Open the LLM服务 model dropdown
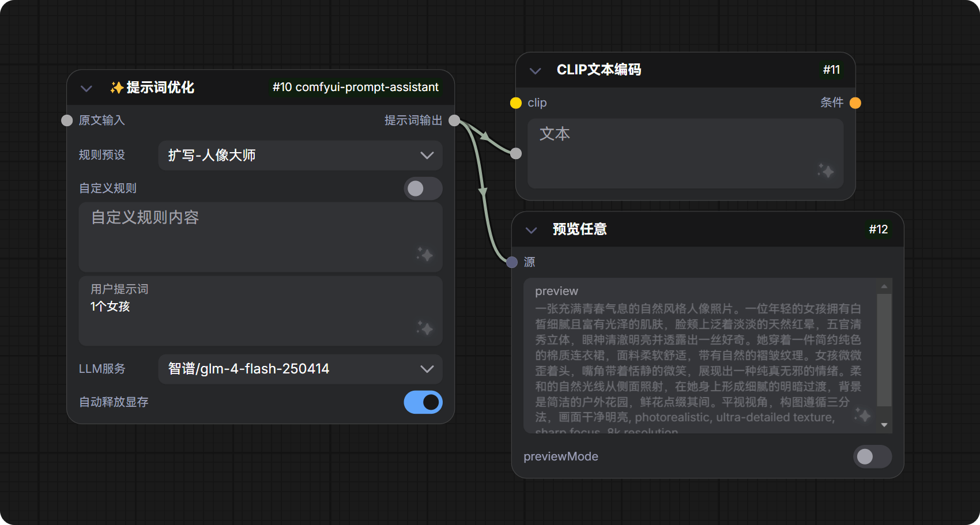The image size is (980, 525). 300,369
